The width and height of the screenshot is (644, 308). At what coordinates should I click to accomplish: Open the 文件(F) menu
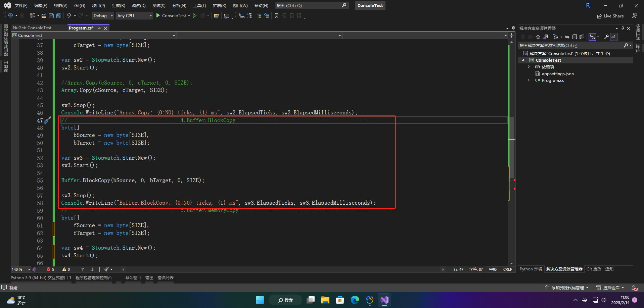pyautogui.click(x=21, y=6)
